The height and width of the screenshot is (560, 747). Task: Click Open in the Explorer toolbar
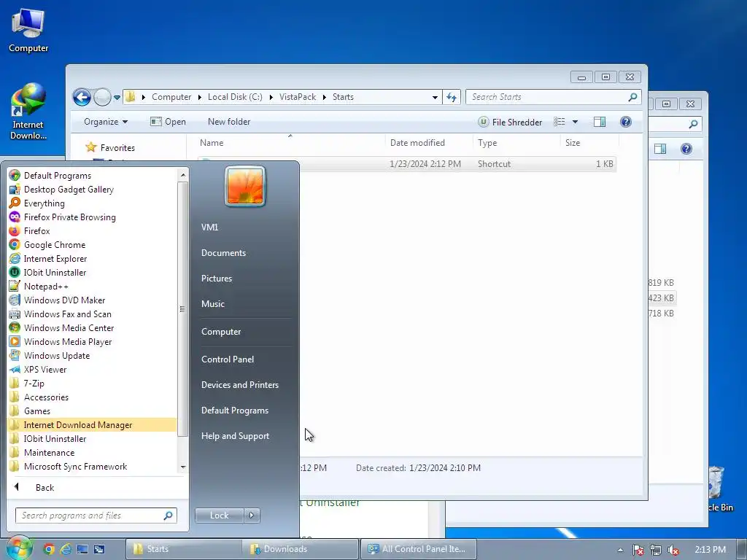(169, 122)
